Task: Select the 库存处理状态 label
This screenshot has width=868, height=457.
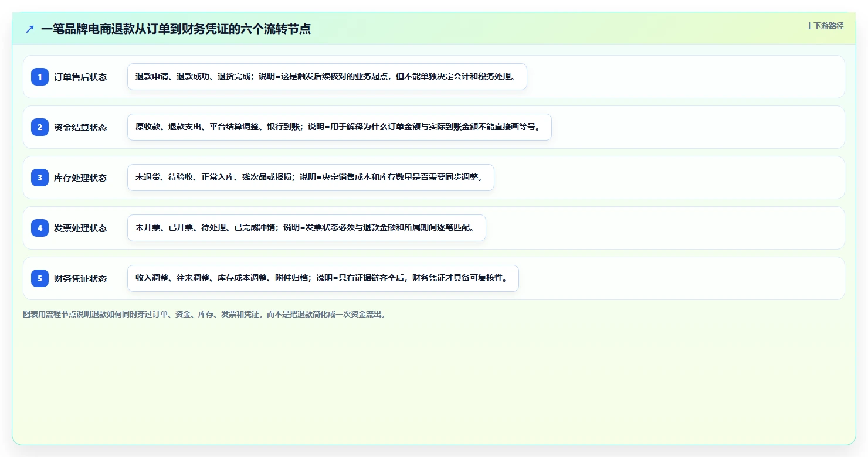Action: [80, 178]
